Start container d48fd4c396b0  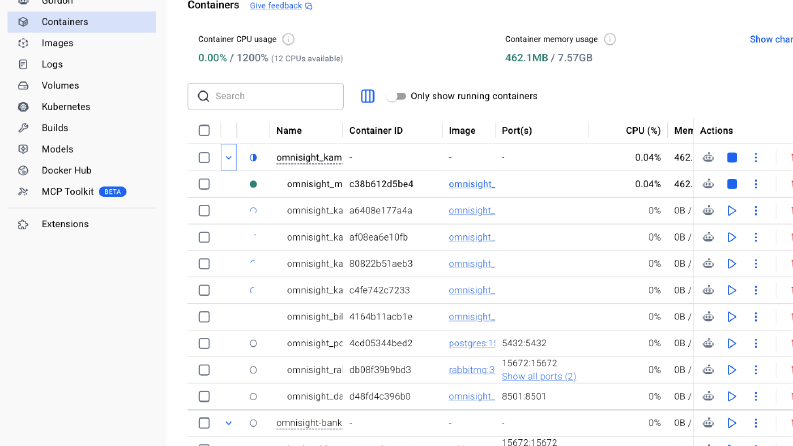(x=732, y=396)
